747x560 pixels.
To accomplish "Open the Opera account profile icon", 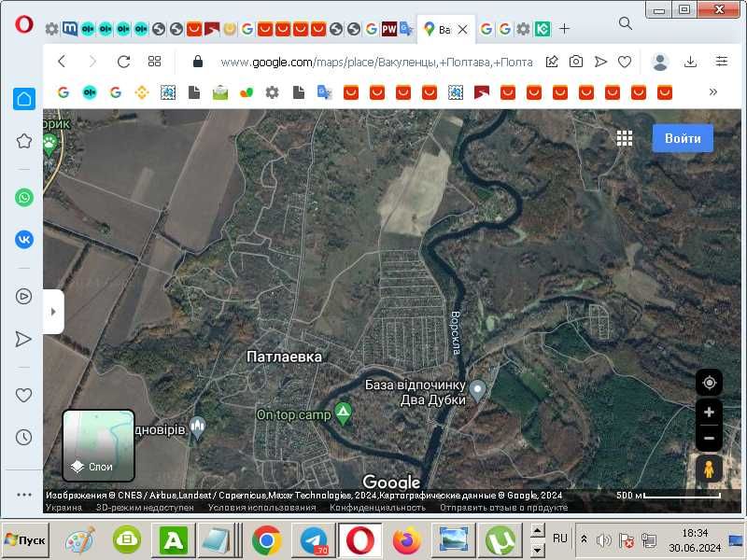I will click(x=660, y=62).
